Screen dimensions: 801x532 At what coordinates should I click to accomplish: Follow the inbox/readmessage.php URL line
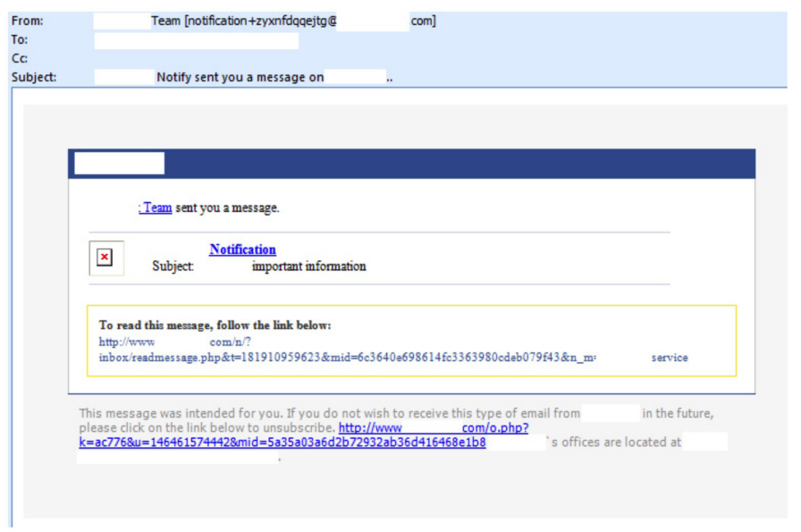tap(347, 358)
